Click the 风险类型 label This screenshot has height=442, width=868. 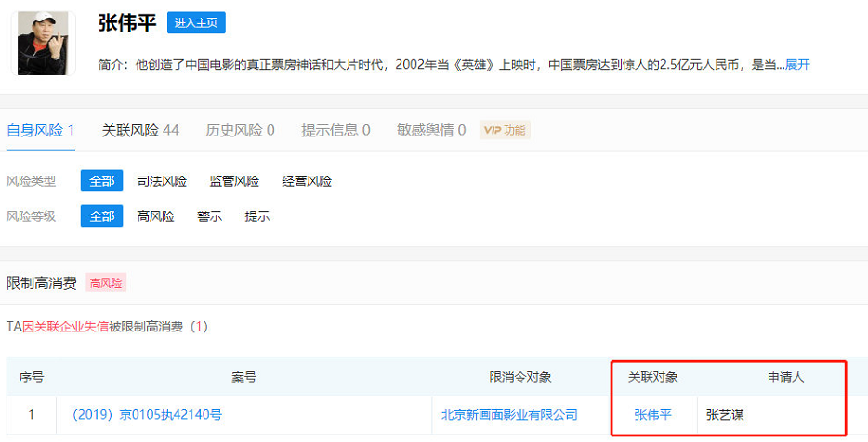31,181
